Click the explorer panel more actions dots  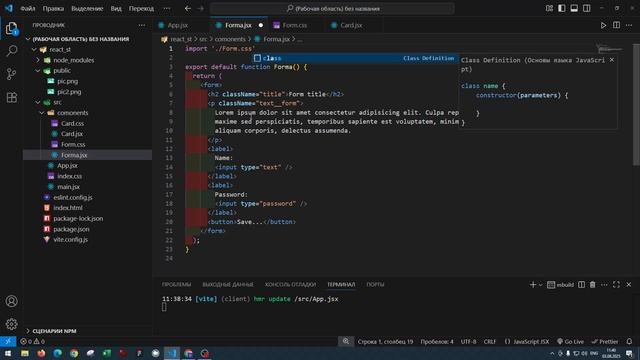pos(142,25)
